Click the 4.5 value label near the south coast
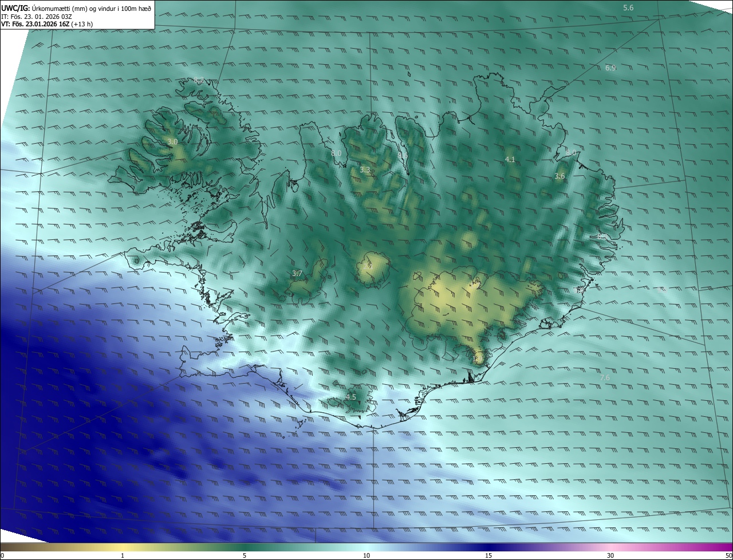The width and height of the screenshot is (733, 560). 350,397
